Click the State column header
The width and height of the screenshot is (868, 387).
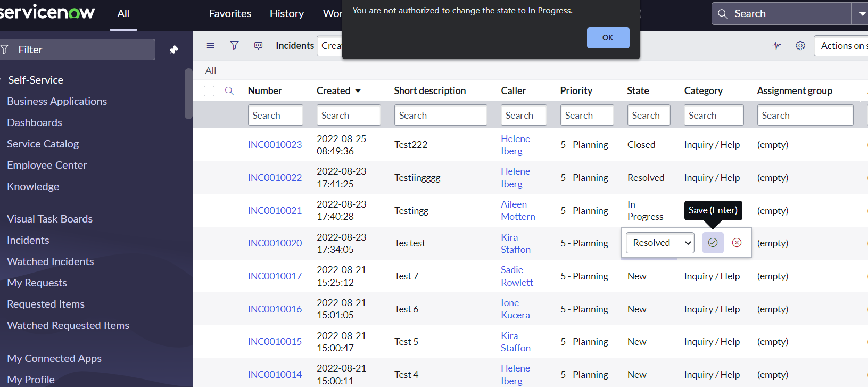tap(638, 91)
